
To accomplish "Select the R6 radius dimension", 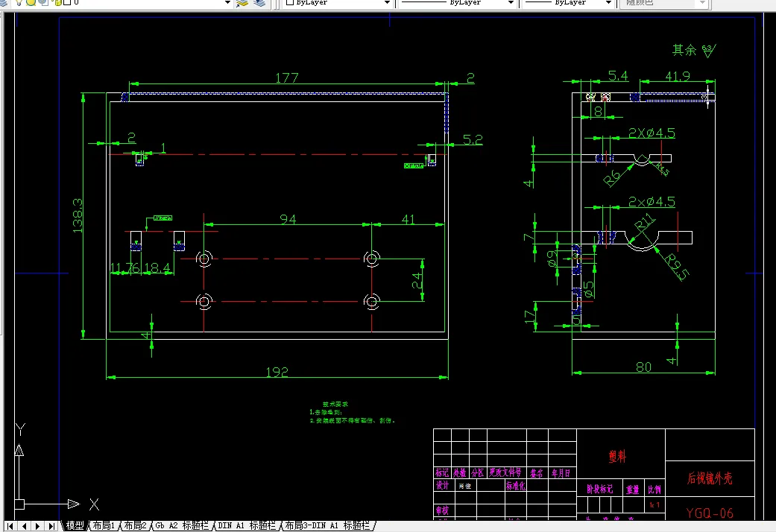I will point(612,178).
